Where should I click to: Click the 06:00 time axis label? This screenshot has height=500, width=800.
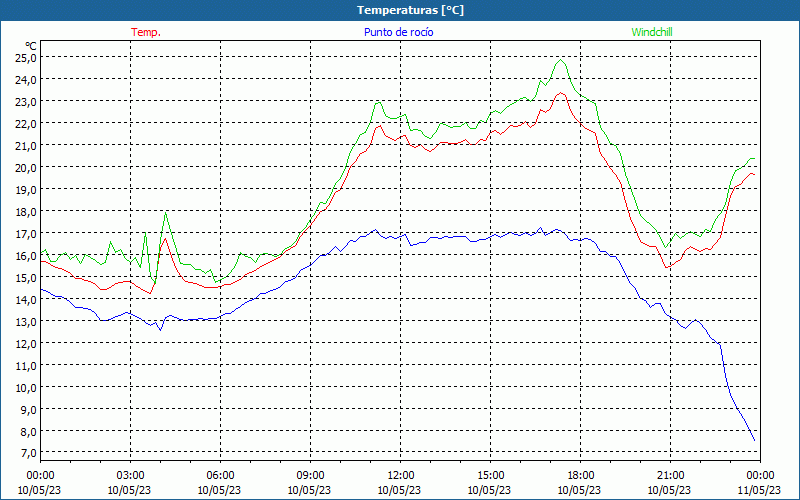[x=220, y=476]
